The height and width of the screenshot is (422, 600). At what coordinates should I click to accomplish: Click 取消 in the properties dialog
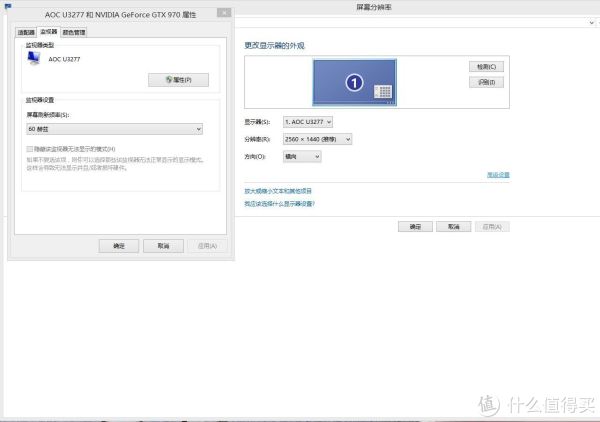click(163, 246)
